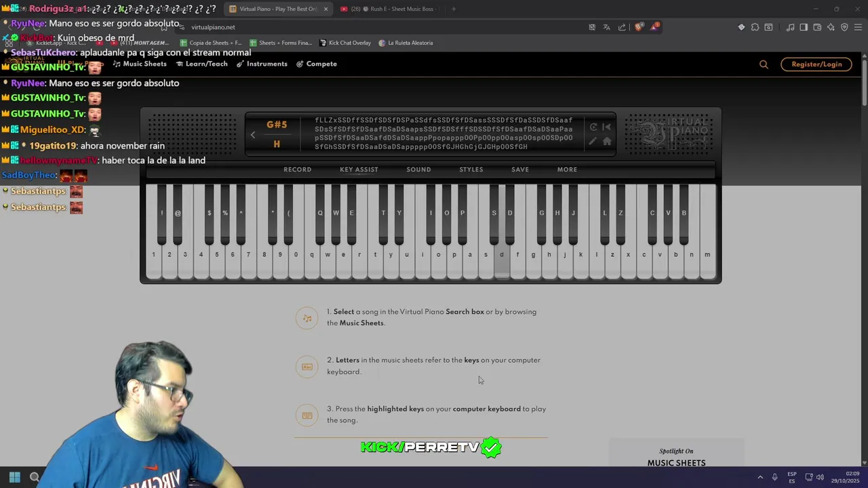The width and height of the screenshot is (868, 488).
Task: Toggle the browser sidebar panel icon
Action: click(804, 27)
